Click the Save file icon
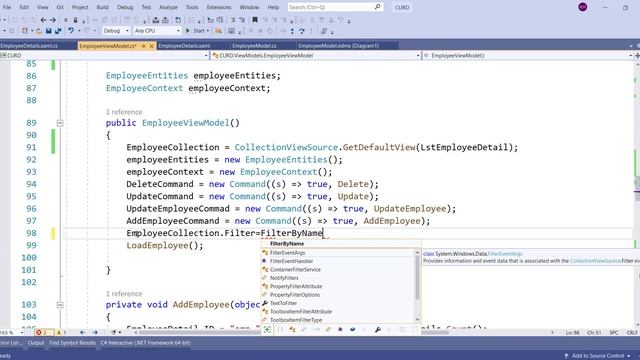Viewport: 640px width, 360px height. click(x=49, y=31)
